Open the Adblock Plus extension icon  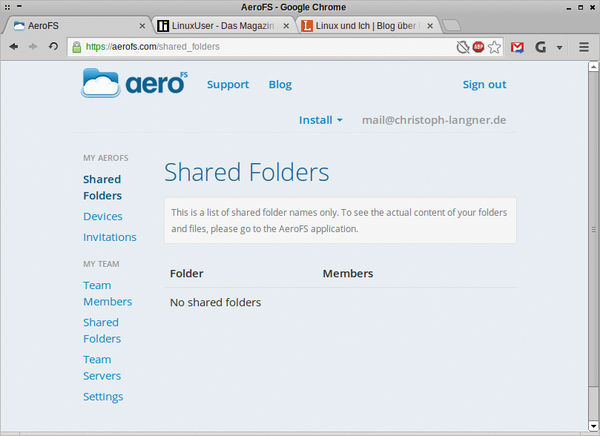[x=478, y=47]
